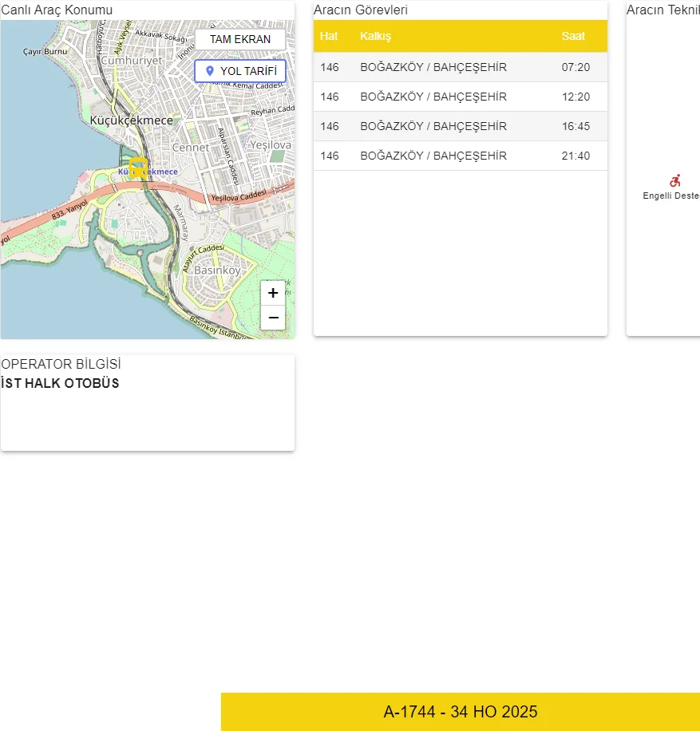The height and width of the screenshot is (731, 700).
Task: Select the 16:45 departure row
Action: pos(460,126)
